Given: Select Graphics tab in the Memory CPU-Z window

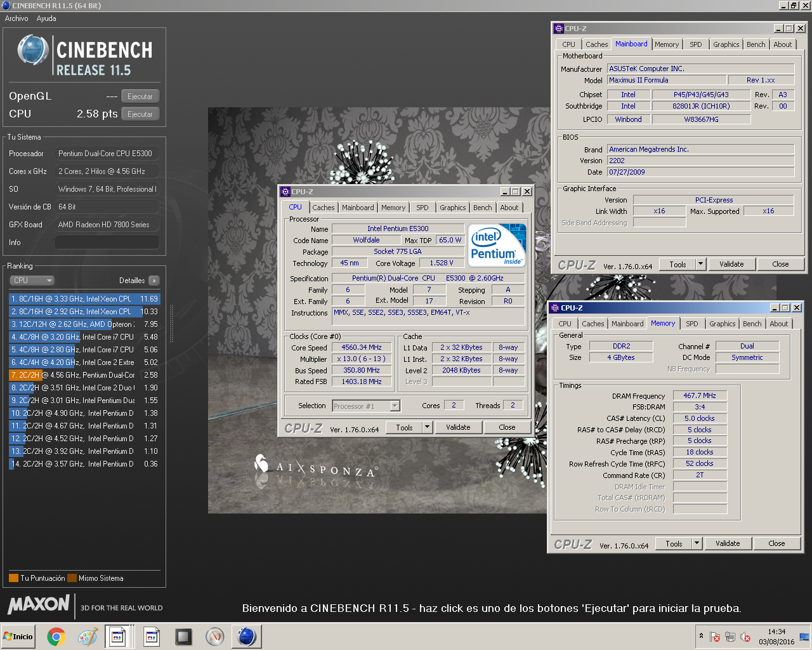Looking at the screenshot, I should (723, 324).
